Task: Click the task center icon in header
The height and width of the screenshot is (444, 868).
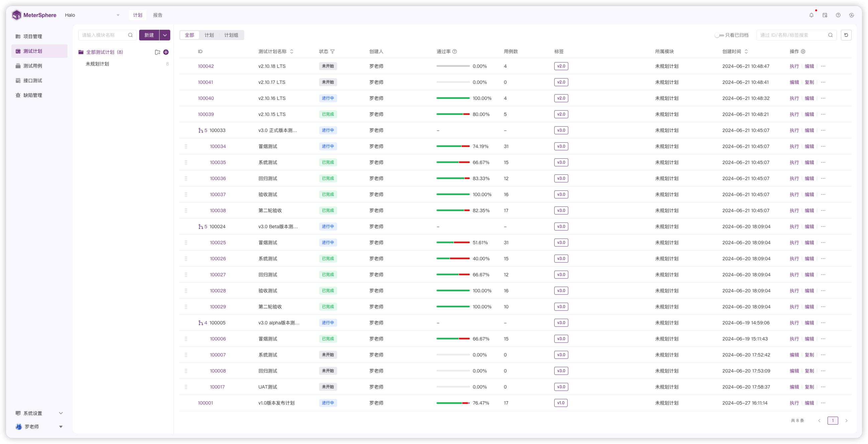Action: (825, 15)
